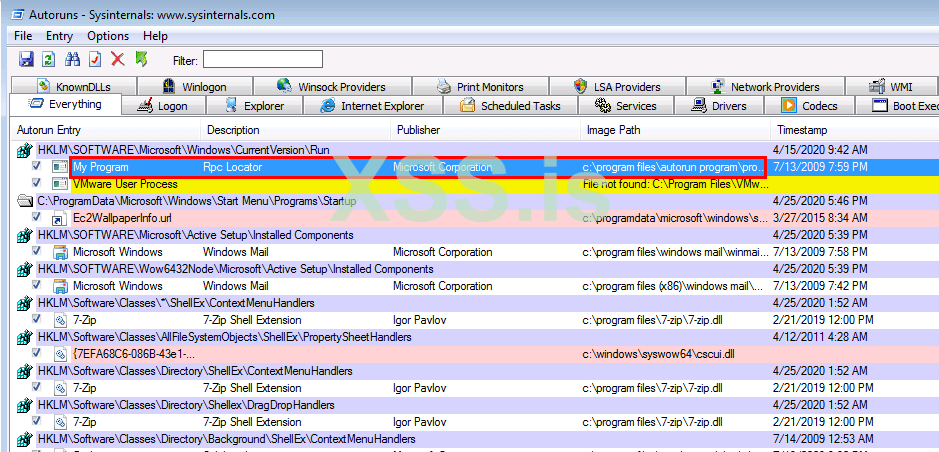This screenshot has width=939, height=452.
Task: Uncheck the My Program checkbox
Action: pyautogui.click(x=37, y=166)
